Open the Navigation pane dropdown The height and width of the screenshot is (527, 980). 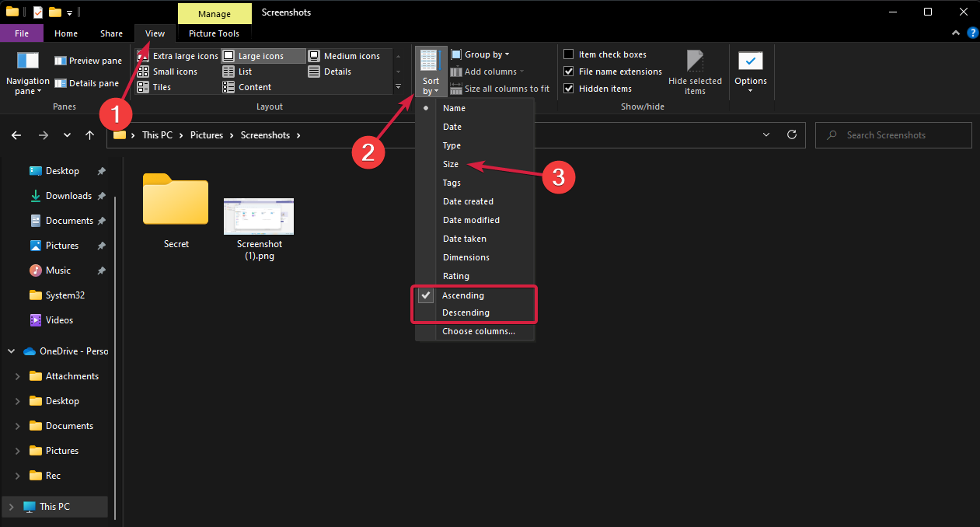click(x=27, y=73)
